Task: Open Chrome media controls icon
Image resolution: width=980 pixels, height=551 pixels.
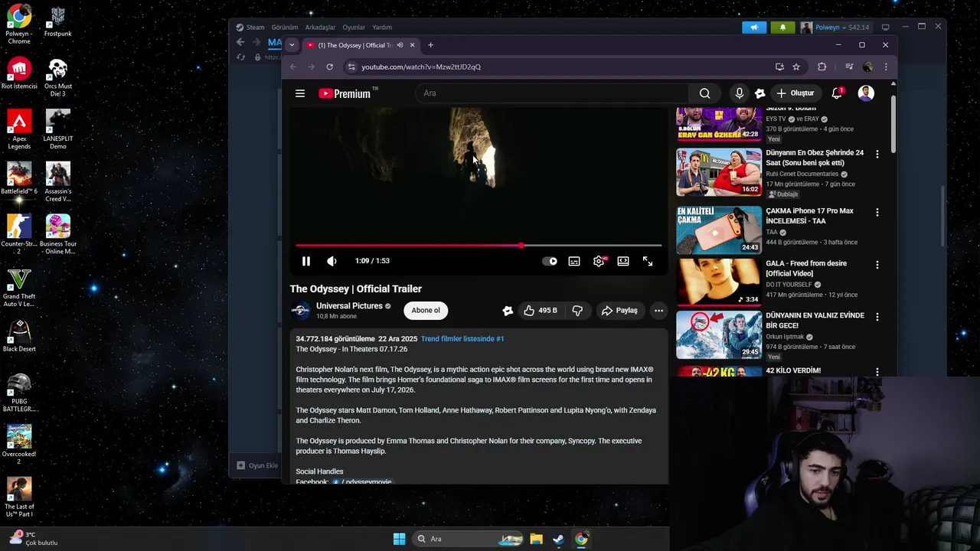Action: [848, 67]
